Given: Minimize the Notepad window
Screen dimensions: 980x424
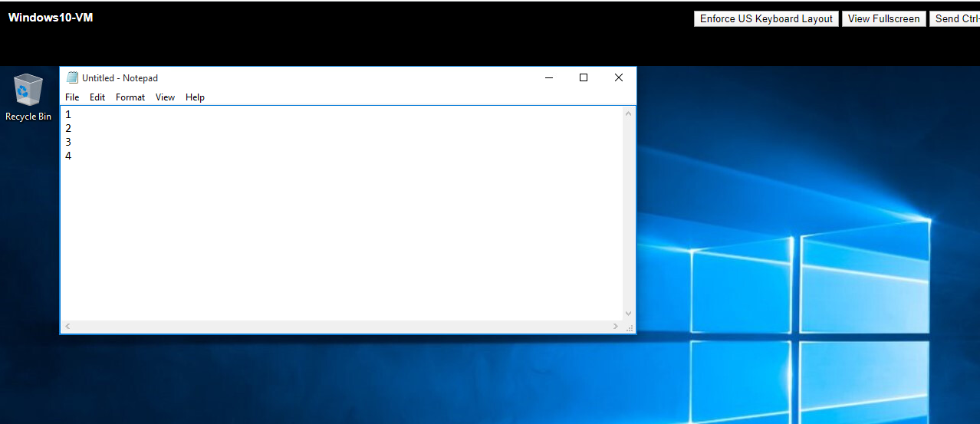Looking at the screenshot, I should (549, 77).
